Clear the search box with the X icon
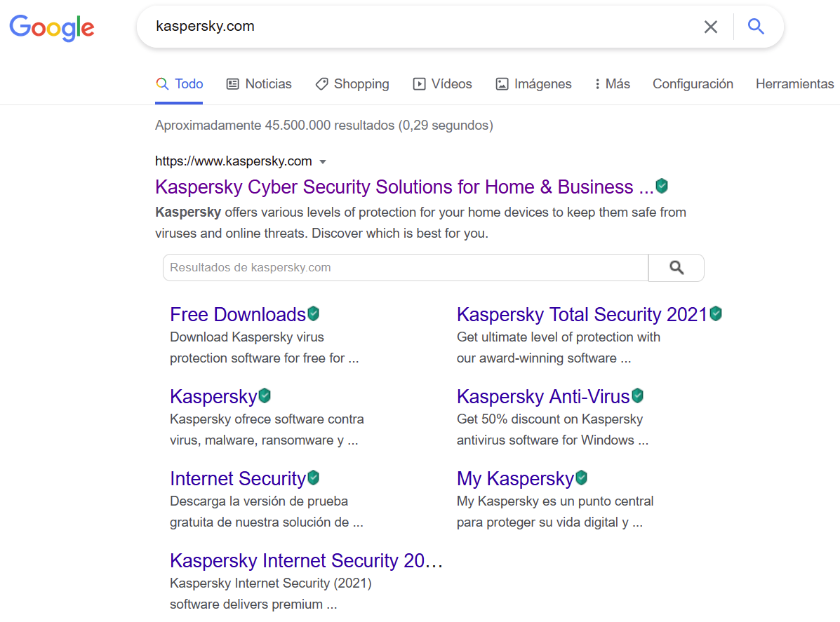Screen dimensions: 840x622 [711, 27]
